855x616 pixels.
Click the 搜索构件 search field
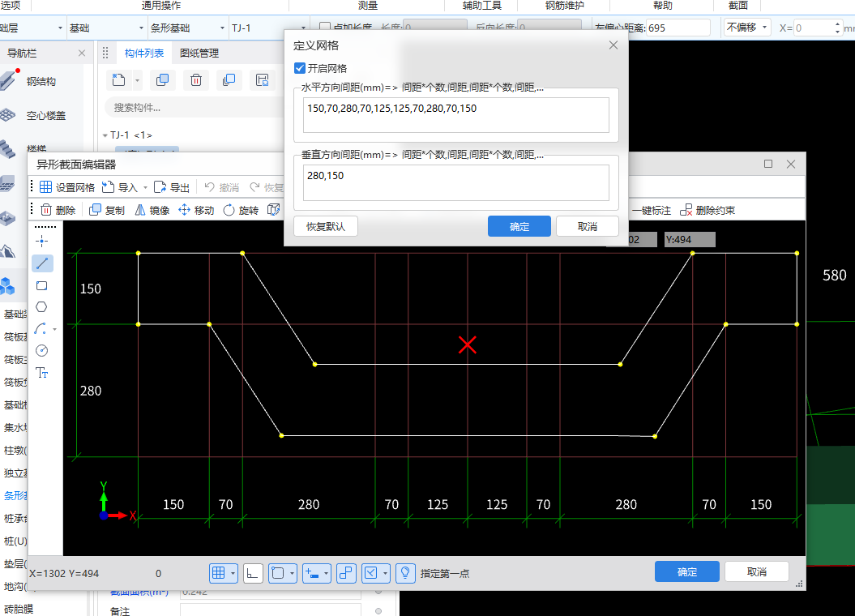pos(196,107)
